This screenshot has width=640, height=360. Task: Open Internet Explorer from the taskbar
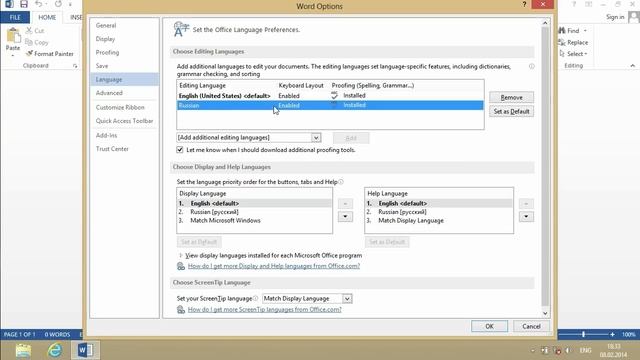click(55, 350)
